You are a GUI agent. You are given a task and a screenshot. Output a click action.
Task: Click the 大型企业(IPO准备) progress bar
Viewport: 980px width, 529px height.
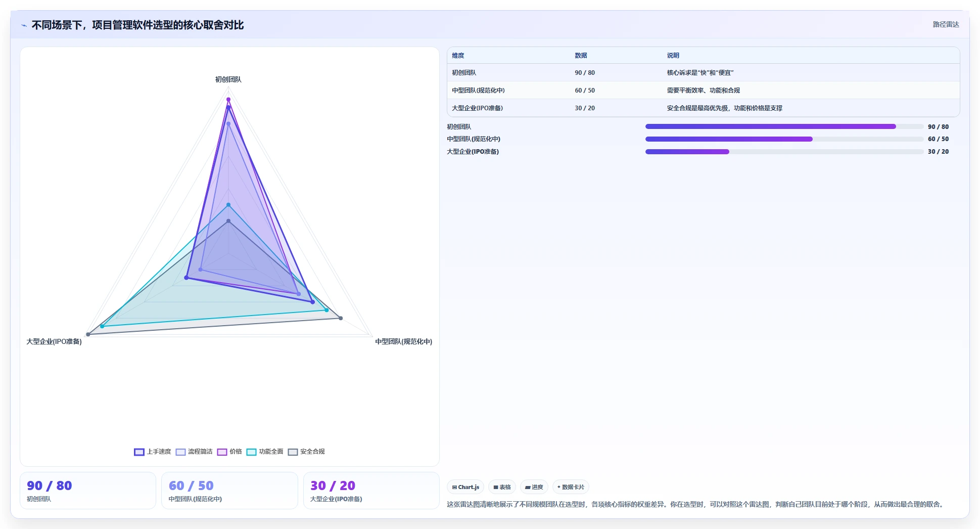pos(784,152)
